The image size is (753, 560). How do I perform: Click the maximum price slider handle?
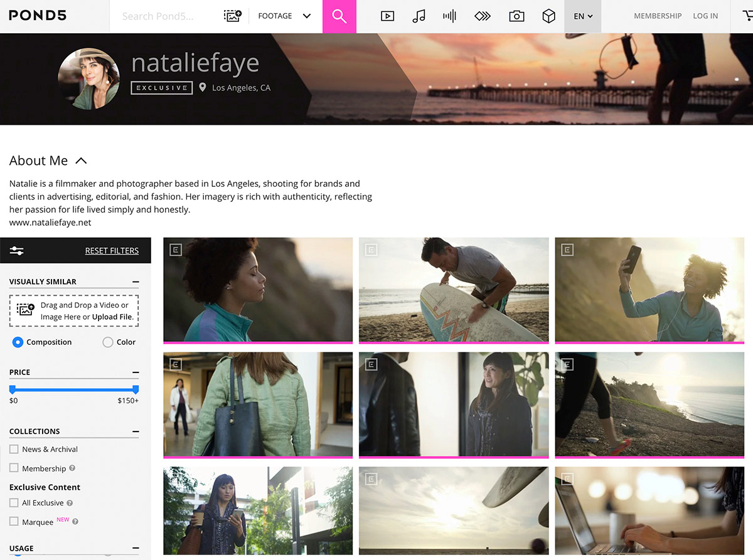(136, 389)
